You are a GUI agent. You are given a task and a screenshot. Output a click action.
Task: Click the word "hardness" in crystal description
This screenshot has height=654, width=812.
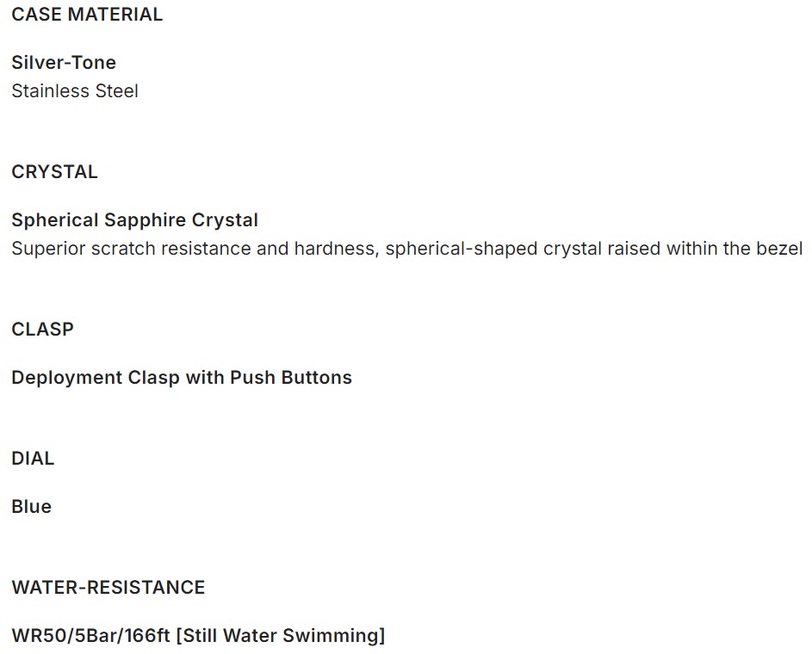[331, 249]
